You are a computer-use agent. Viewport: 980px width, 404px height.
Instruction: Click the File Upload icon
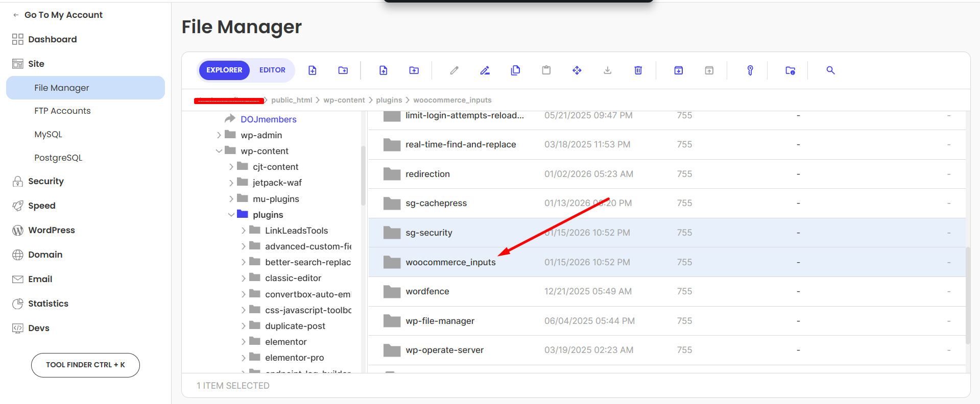coord(383,70)
